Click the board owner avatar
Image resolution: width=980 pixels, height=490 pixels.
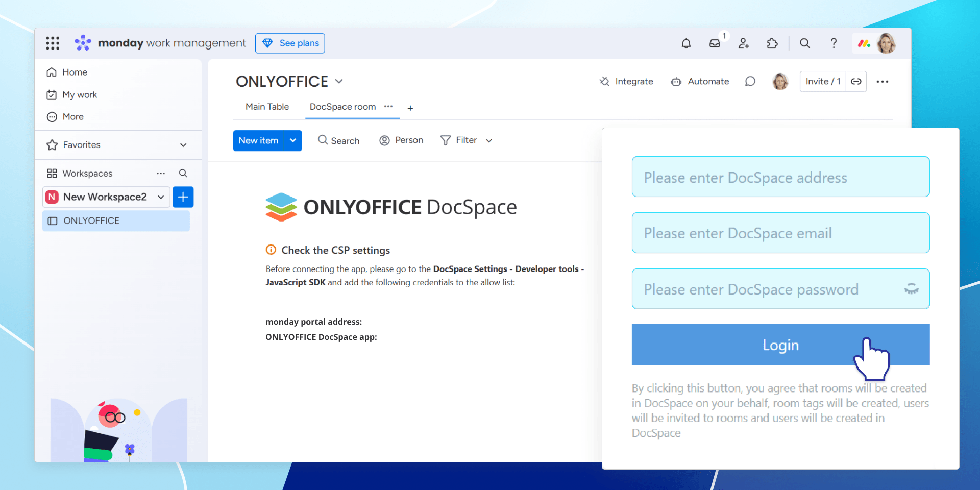pyautogui.click(x=780, y=82)
